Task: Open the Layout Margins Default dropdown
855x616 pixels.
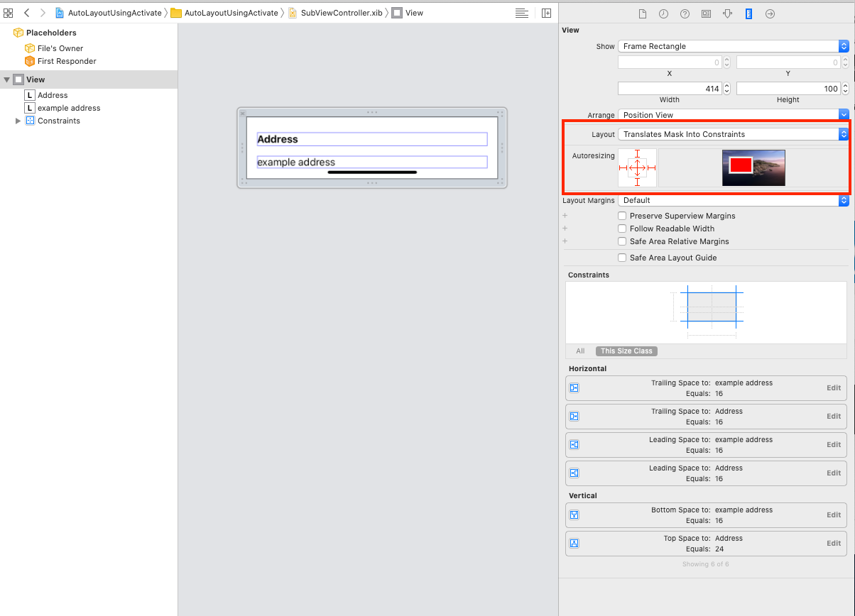Action: click(x=731, y=200)
